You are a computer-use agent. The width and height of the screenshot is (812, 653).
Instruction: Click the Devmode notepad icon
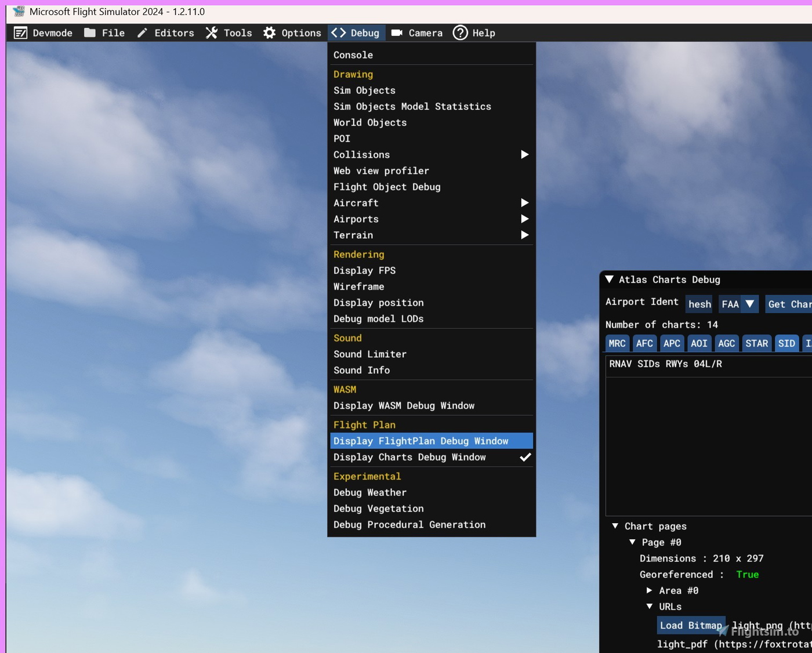click(x=20, y=33)
